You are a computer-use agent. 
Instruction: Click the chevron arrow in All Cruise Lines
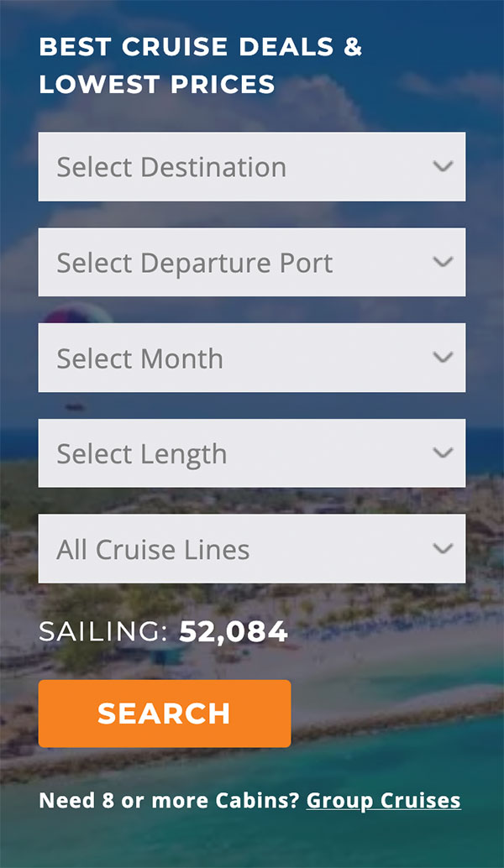[443, 549]
